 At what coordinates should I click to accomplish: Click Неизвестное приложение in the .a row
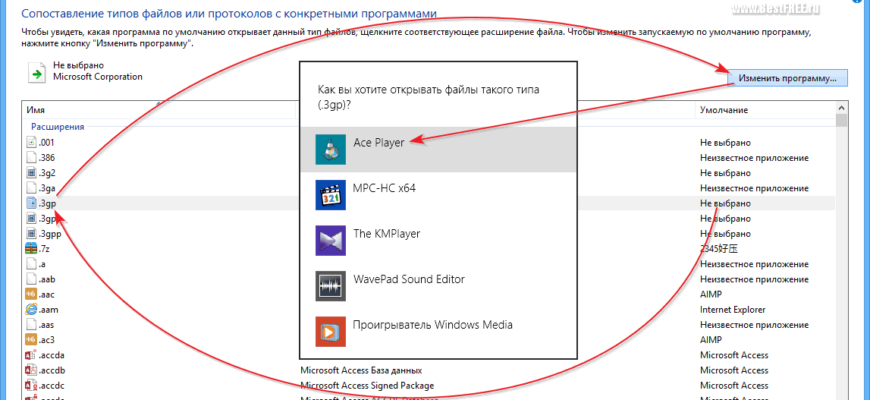754,264
